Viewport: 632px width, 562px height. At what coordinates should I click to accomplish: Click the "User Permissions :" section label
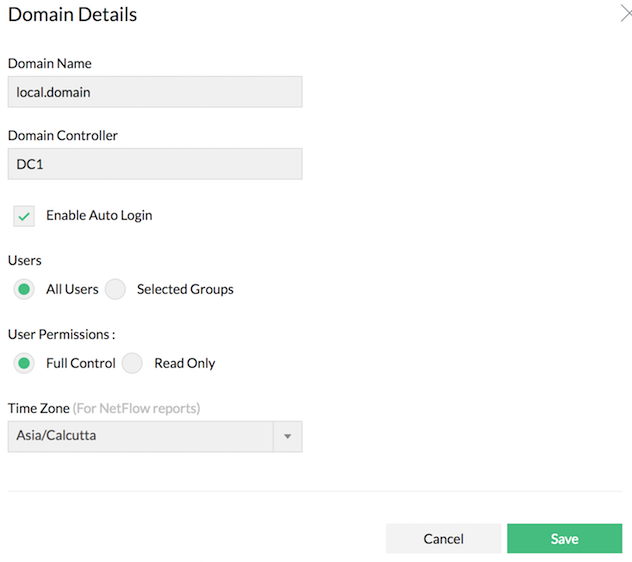[x=62, y=335]
